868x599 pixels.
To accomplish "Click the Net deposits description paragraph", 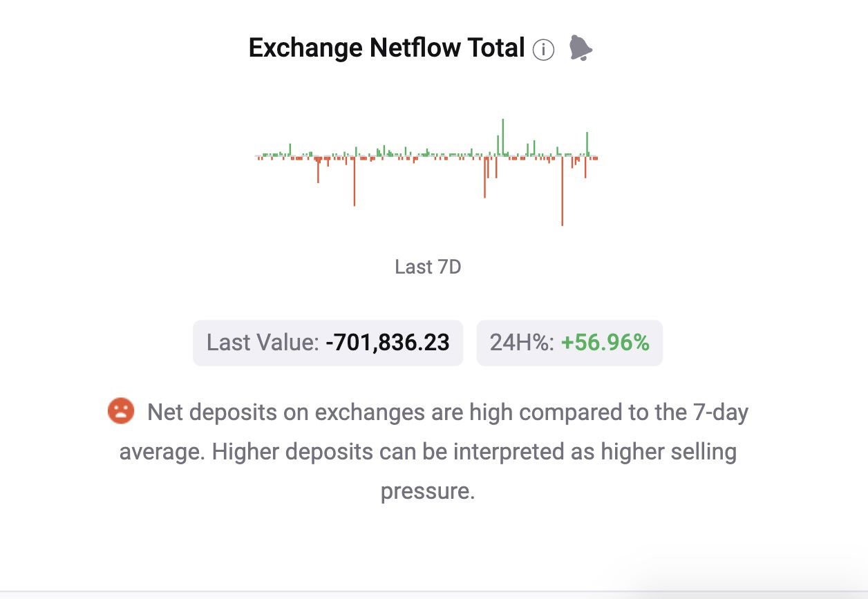I will 428,452.
